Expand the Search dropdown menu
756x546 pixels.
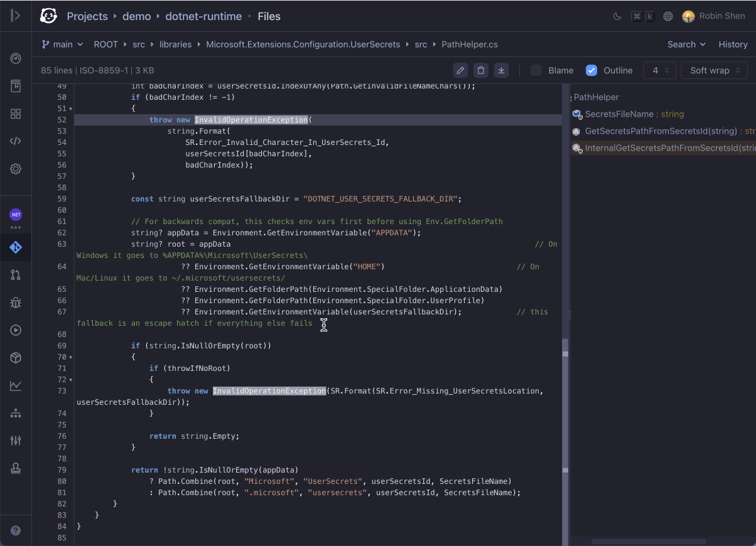[686, 45]
